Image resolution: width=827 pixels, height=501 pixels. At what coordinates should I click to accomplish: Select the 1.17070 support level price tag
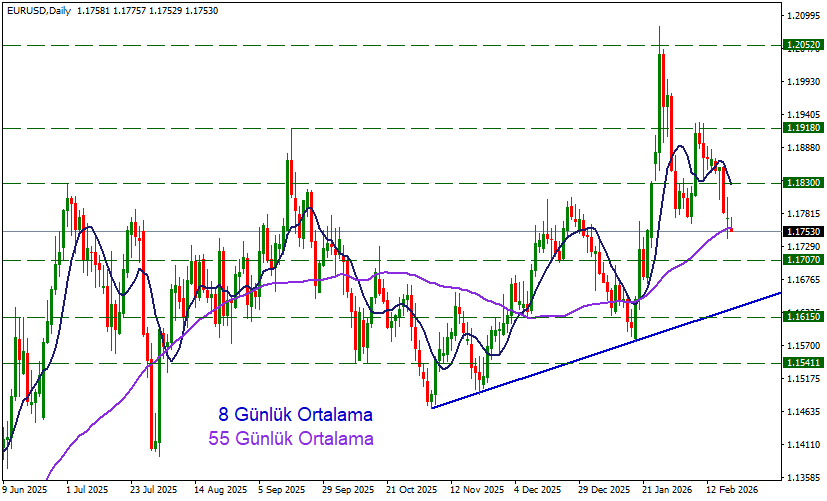(804, 260)
